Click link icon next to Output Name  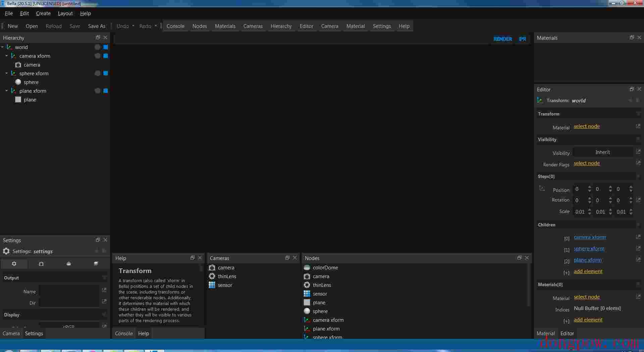click(x=104, y=290)
